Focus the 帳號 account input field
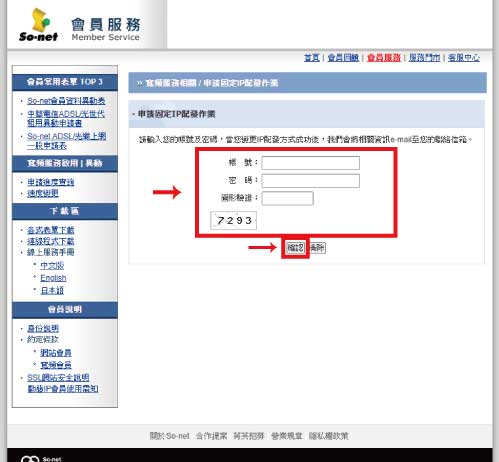The image size is (499, 462). click(x=311, y=163)
